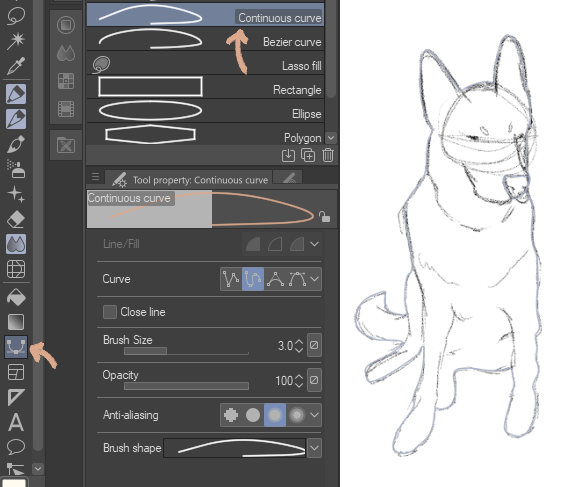
Task: Select the Frame border tool
Action: [x=16, y=372]
